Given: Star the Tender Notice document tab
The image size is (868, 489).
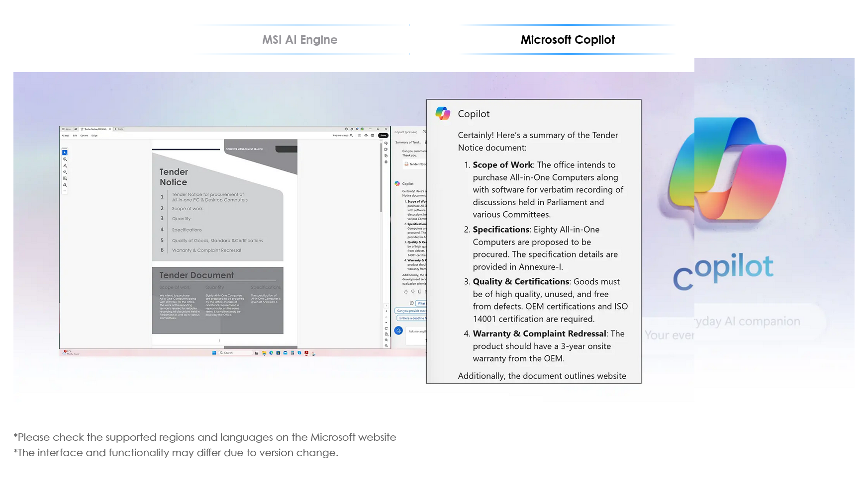Looking at the screenshot, I should pyautogui.click(x=82, y=129).
